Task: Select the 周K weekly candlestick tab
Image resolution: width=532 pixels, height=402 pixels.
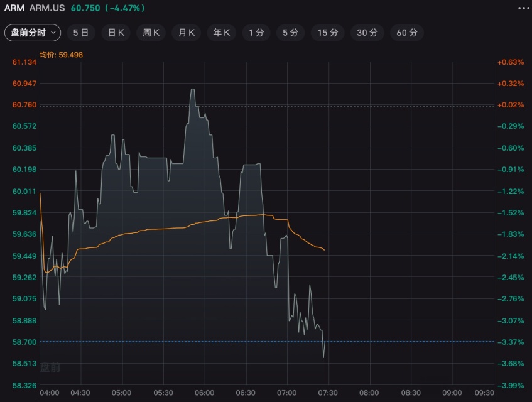Action: (151, 33)
